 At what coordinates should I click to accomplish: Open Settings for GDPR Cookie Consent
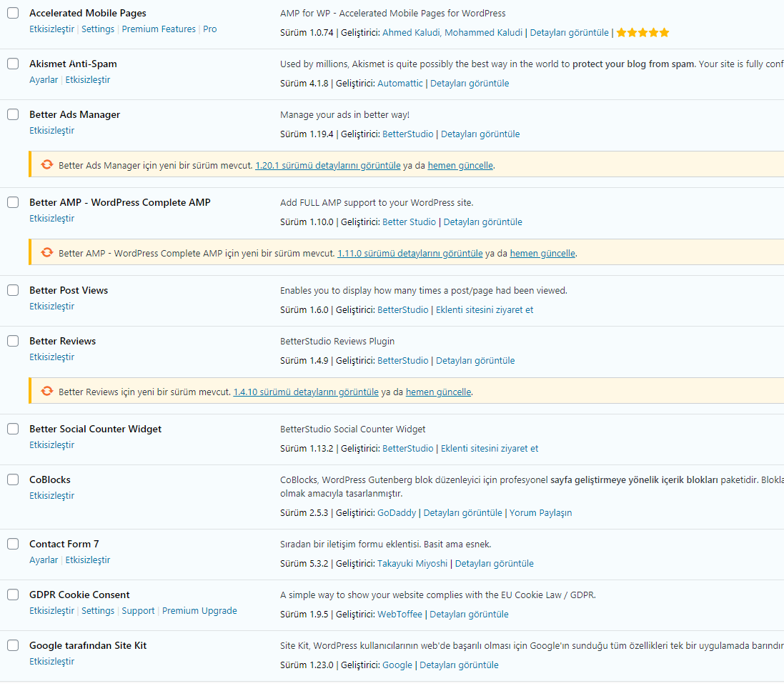coord(97,610)
